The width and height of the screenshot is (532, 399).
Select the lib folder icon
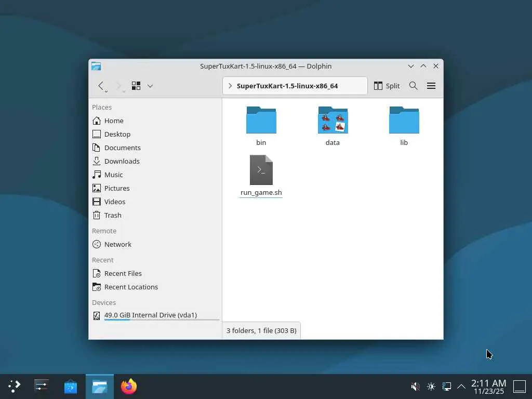click(404, 120)
